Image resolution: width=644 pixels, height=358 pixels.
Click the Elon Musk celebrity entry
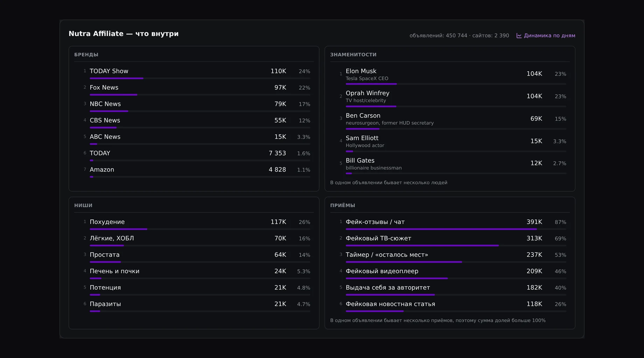453,76
